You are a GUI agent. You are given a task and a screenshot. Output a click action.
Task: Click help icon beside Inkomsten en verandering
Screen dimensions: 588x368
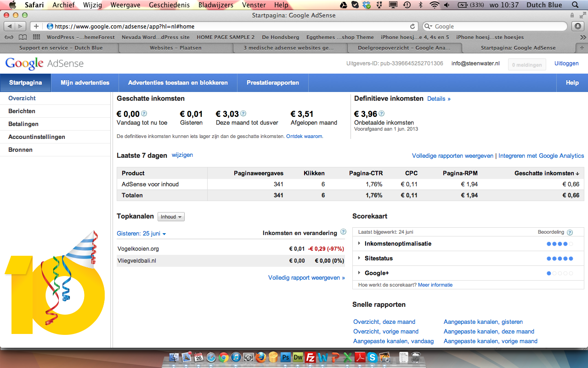[x=343, y=232]
